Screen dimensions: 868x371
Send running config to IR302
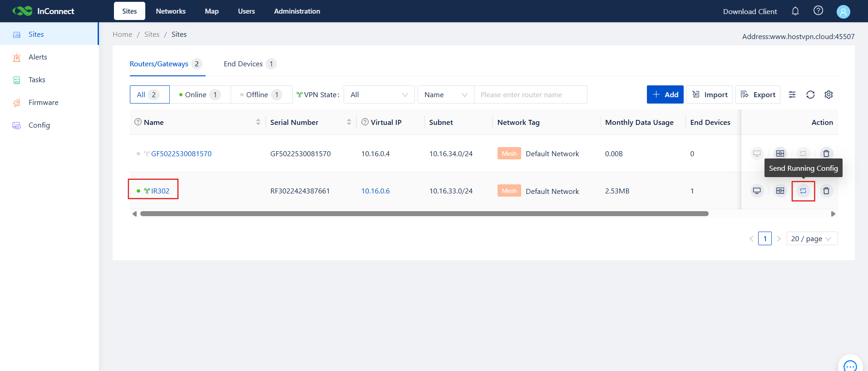tap(803, 191)
